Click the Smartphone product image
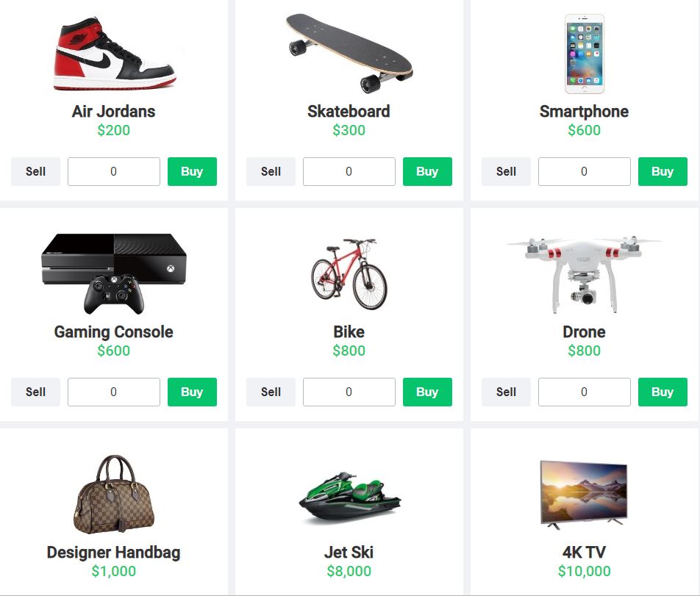Viewport: 700px width, 596px height. (x=585, y=54)
